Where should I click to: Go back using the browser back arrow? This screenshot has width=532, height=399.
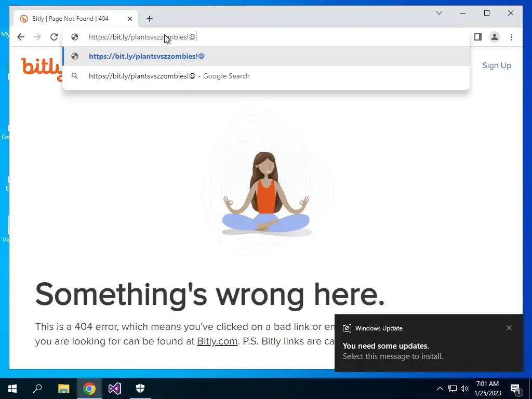pyautogui.click(x=21, y=37)
